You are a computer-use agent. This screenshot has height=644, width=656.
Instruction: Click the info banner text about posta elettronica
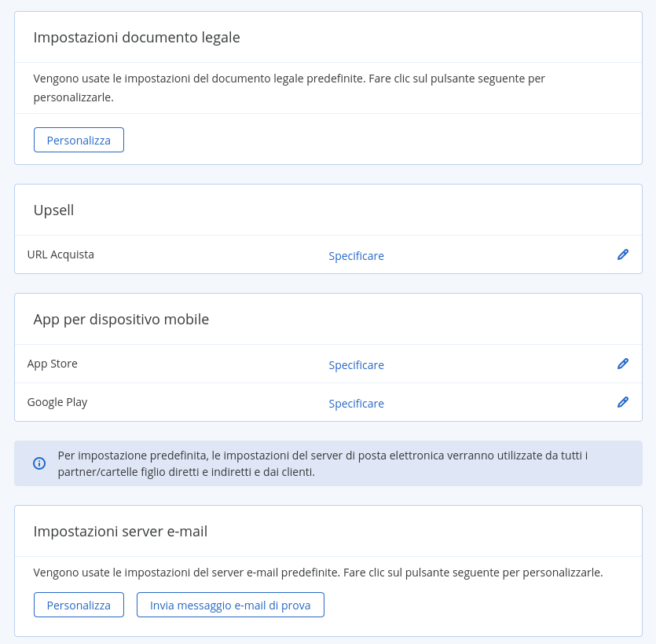tap(323, 463)
